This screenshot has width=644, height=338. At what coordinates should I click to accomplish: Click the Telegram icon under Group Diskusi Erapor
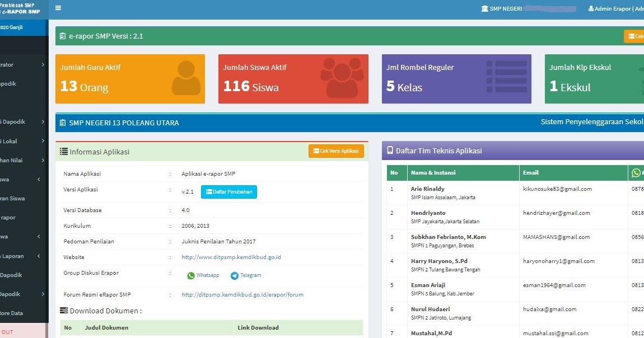(235, 275)
